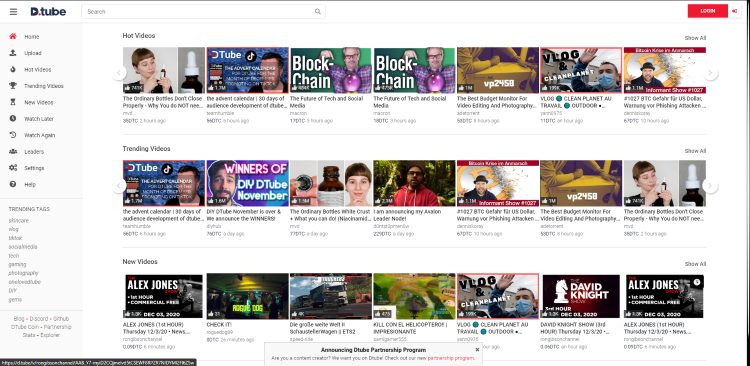
Task: Open KILL CON EL HELICOPTERO video thumbnail
Action: click(x=414, y=296)
